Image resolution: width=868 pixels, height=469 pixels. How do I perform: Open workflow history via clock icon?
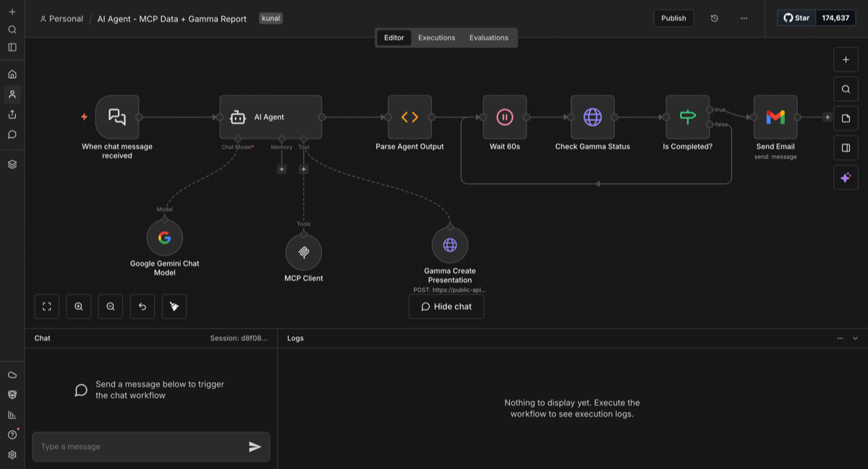(715, 18)
